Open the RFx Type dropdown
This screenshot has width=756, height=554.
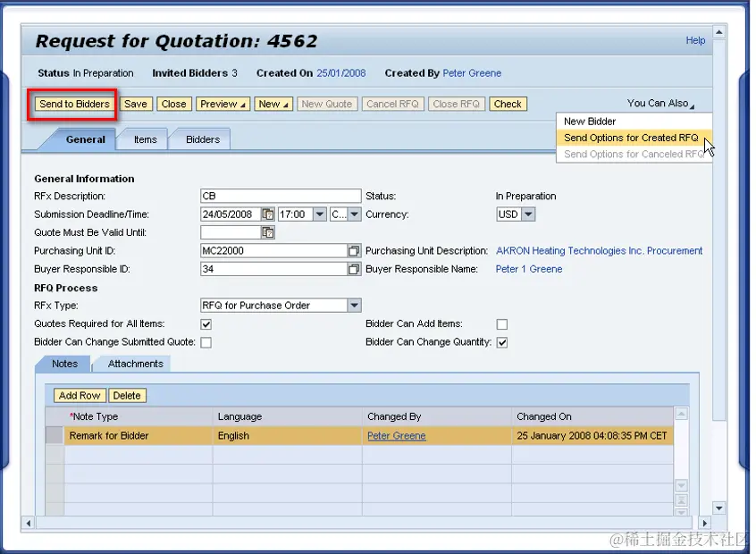click(x=355, y=306)
